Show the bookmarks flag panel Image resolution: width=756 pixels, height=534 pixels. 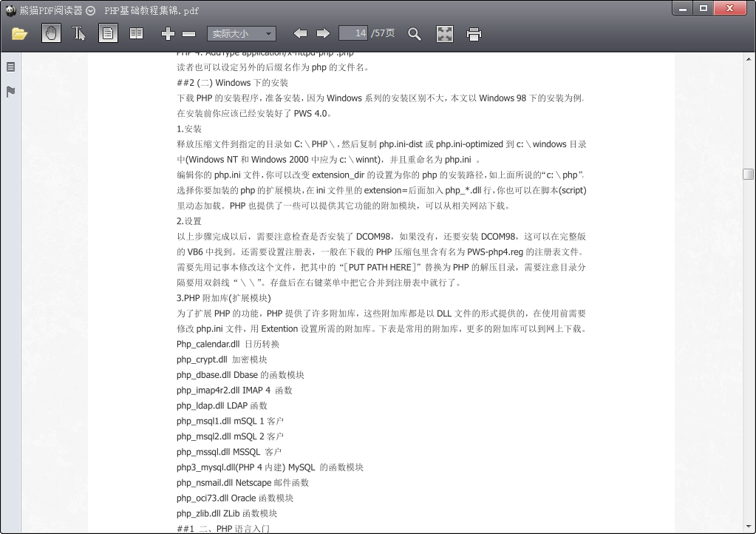coord(10,92)
